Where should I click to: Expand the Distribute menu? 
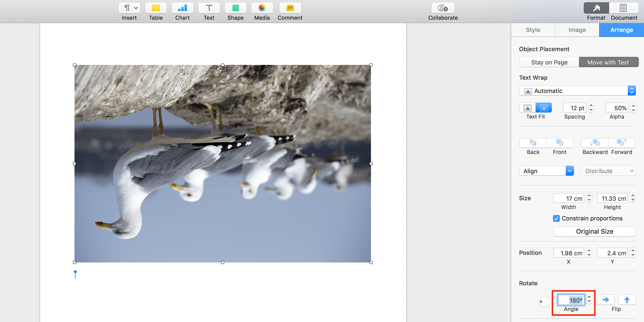[x=608, y=171]
